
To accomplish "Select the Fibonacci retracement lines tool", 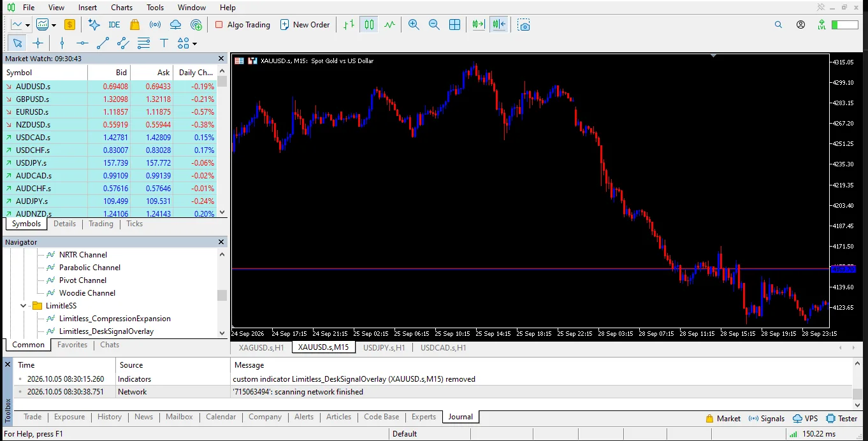I will (143, 43).
